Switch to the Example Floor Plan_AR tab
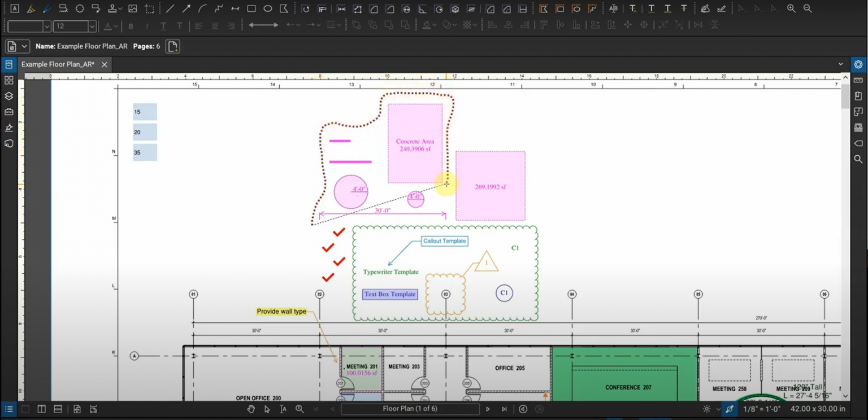 coord(57,64)
